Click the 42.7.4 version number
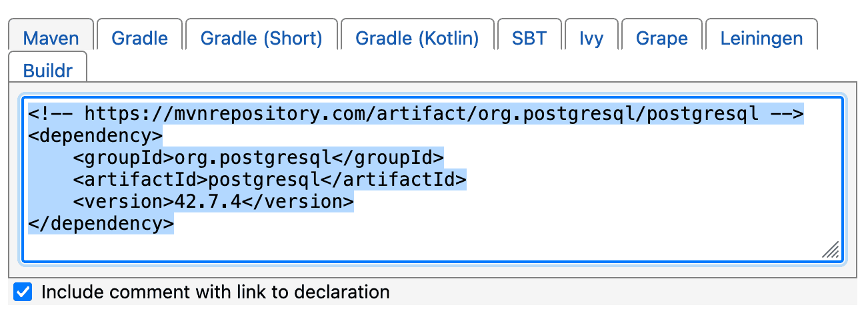 coord(207,202)
